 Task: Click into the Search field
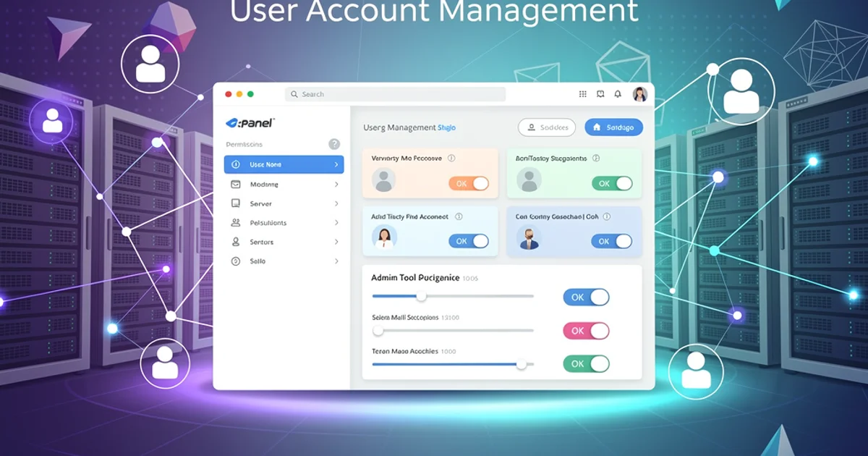[x=396, y=94]
